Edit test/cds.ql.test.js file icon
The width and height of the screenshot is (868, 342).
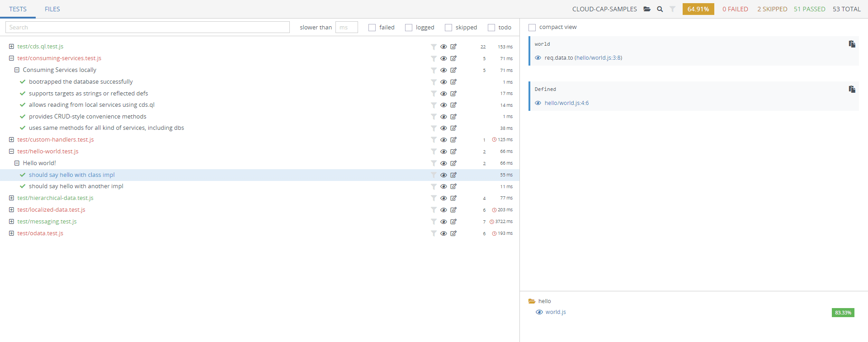(x=453, y=47)
